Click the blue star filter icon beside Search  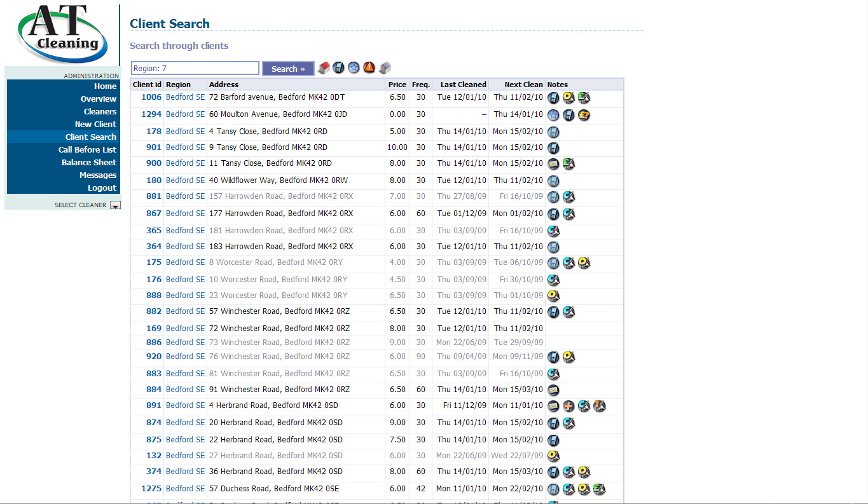click(x=354, y=68)
